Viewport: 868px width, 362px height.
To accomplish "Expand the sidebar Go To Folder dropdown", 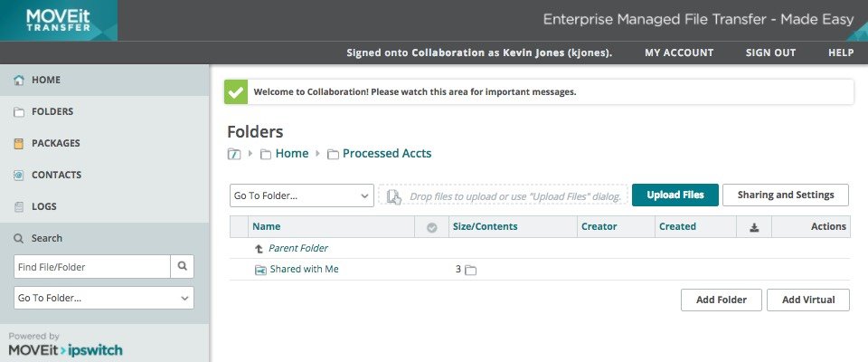I will tap(104, 298).
